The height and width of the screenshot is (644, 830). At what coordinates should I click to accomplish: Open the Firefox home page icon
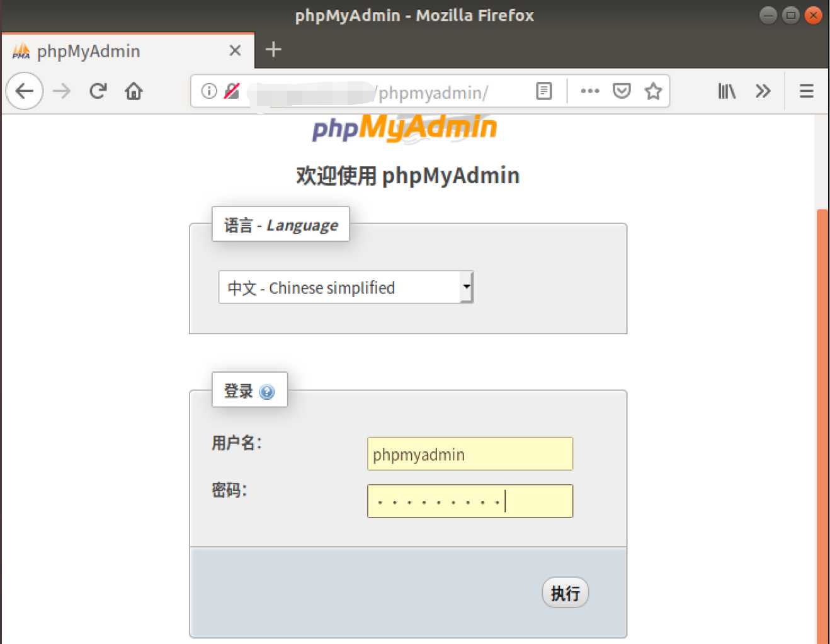(x=134, y=91)
